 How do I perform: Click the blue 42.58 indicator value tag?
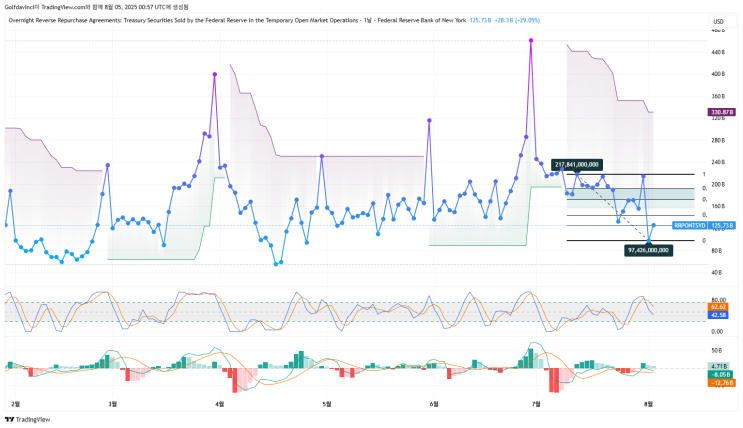718,315
